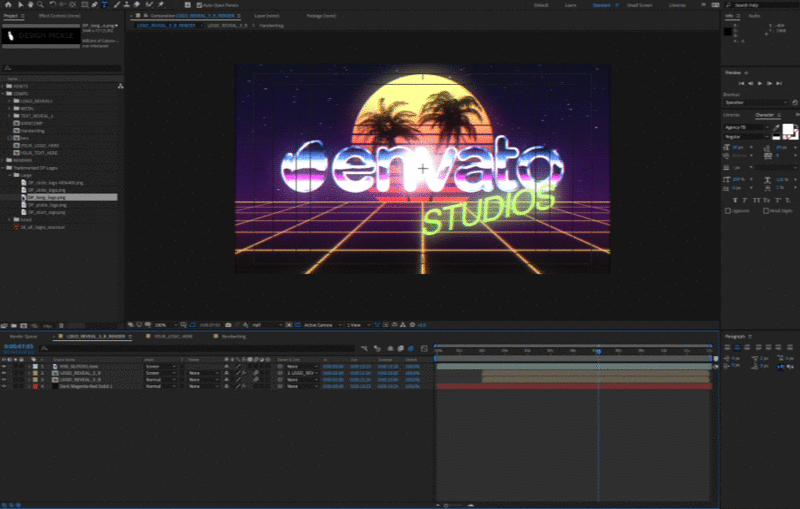Click the trash delete icon in Project panel
Screen dimensions: 800x509
[x=61, y=325]
